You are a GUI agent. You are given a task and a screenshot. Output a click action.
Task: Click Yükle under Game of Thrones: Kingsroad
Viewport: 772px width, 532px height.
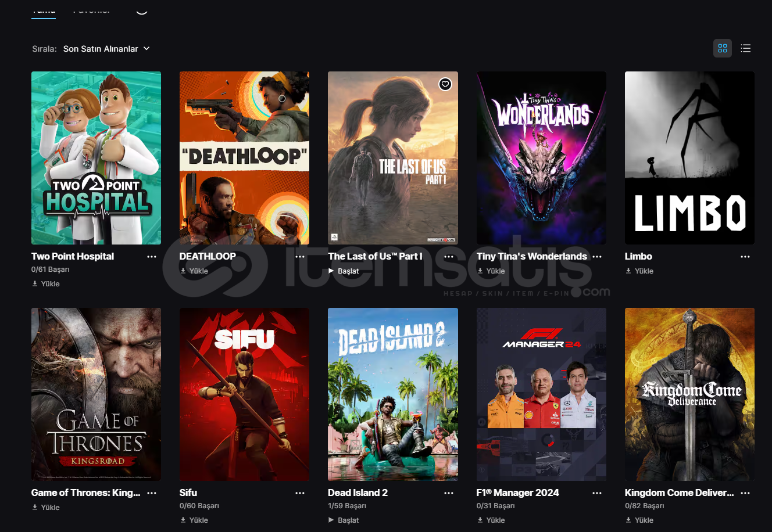pyautogui.click(x=46, y=507)
